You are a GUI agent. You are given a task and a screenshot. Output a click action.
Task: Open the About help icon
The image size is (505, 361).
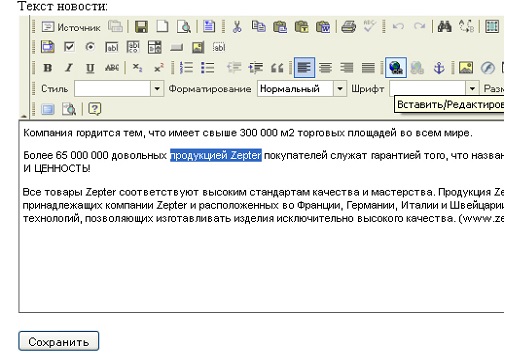tap(95, 109)
